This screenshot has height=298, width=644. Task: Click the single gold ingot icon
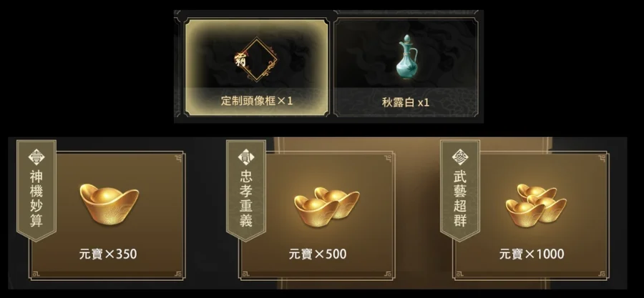[109, 204]
